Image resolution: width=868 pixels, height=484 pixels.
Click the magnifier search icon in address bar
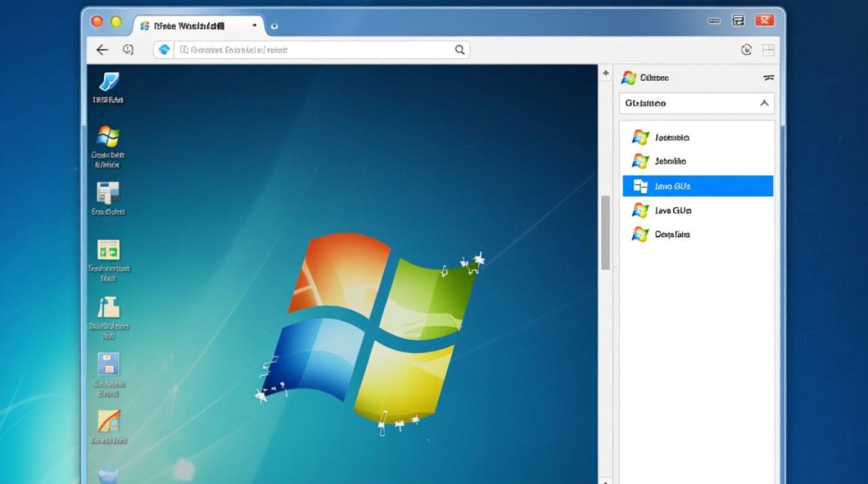(x=460, y=50)
